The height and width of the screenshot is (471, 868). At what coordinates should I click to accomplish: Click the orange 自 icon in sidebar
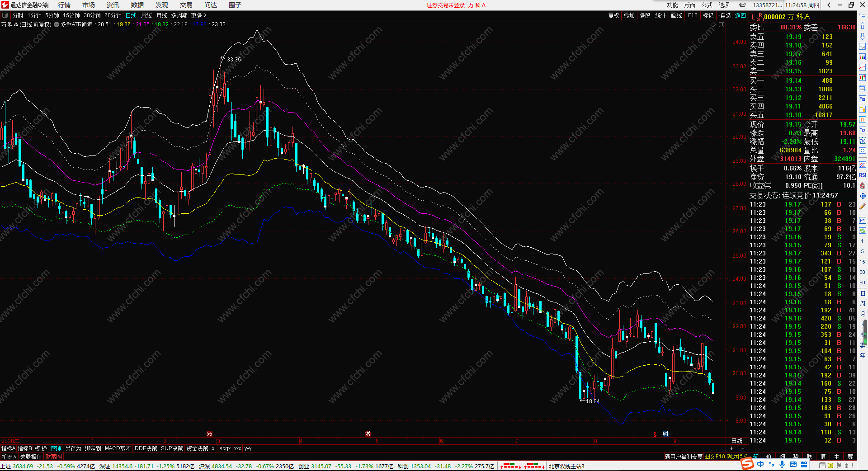[x=862, y=119]
